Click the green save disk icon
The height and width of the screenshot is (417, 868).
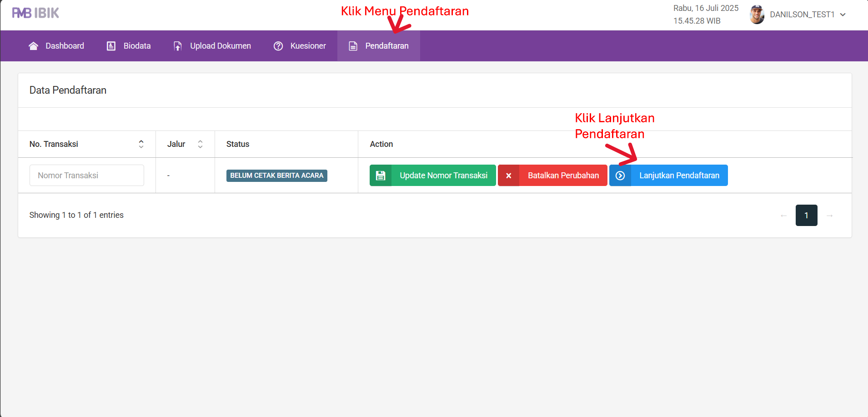(381, 176)
